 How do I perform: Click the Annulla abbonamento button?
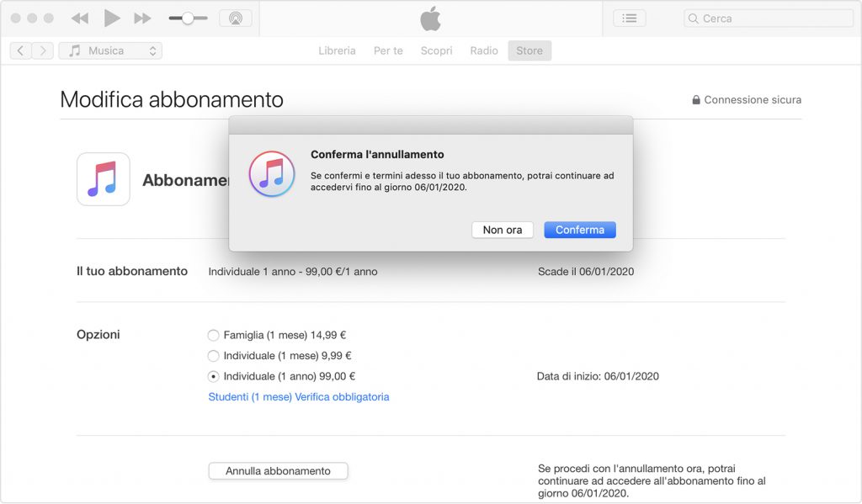coord(278,471)
